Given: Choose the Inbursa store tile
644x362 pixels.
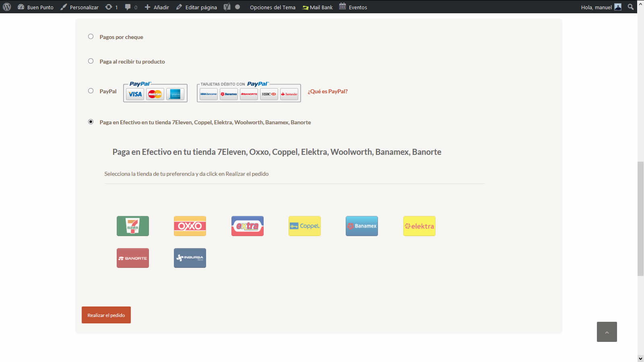Looking at the screenshot, I should coord(190,258).
